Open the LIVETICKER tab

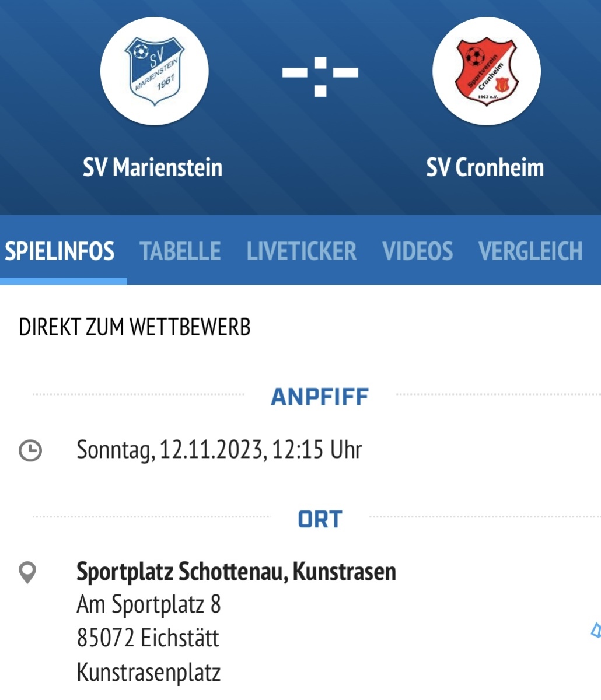point(301,251)
